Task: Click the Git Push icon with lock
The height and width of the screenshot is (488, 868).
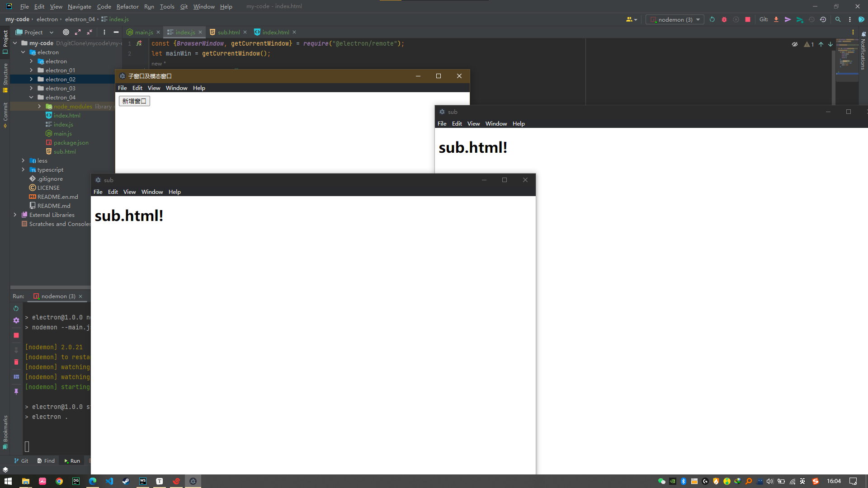Action: click(x=800, y=19)
